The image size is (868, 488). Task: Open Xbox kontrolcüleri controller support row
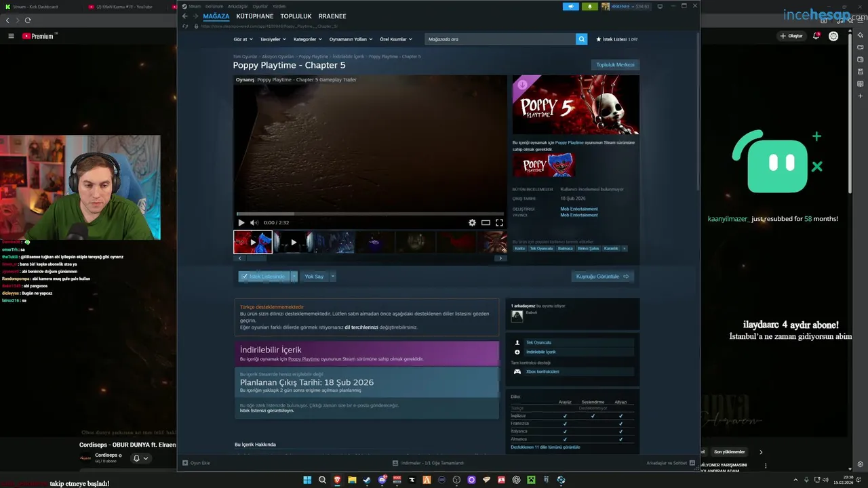coord(573,371)
